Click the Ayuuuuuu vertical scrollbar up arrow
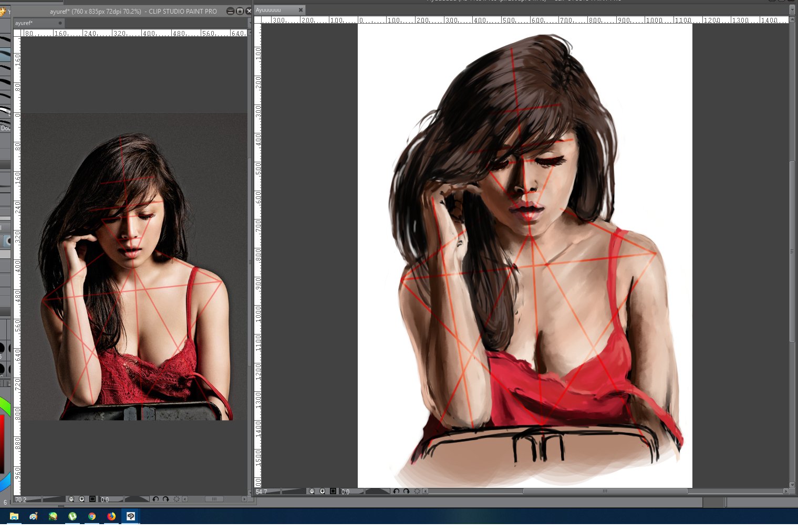The height and width of the screenshot is (532, 798). [792, 19]
